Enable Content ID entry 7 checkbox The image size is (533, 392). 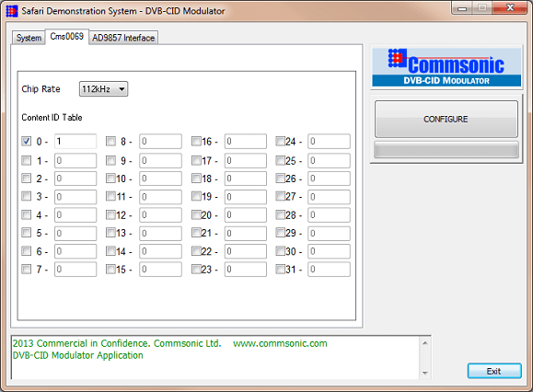pos(26,269)
